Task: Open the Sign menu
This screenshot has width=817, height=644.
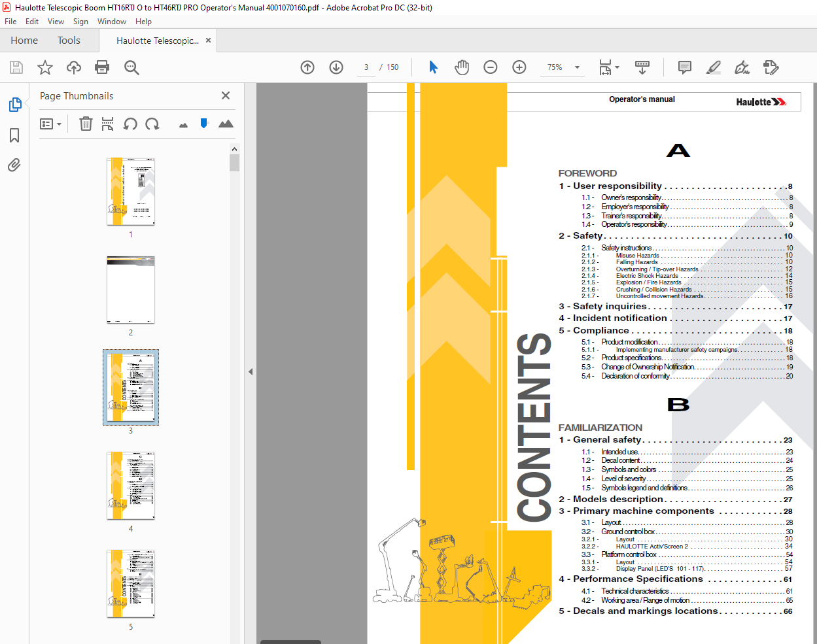Action: click(80, 22)
